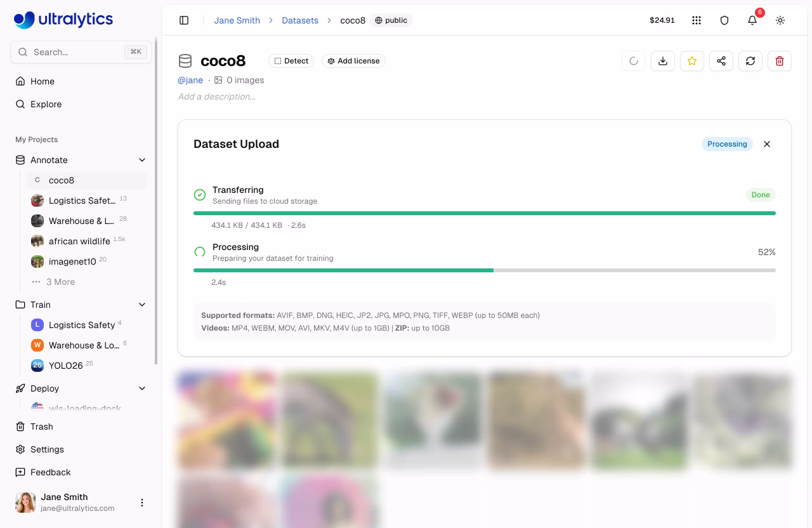Click the green Done badge
This screenshot has height=528, width=812.
click(x=761, y=195)
